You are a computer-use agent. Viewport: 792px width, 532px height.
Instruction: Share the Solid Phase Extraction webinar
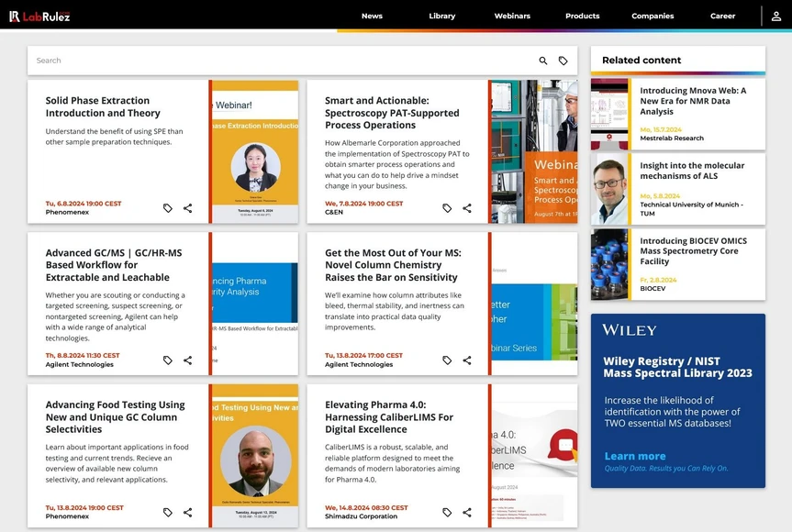coord(188,208)
